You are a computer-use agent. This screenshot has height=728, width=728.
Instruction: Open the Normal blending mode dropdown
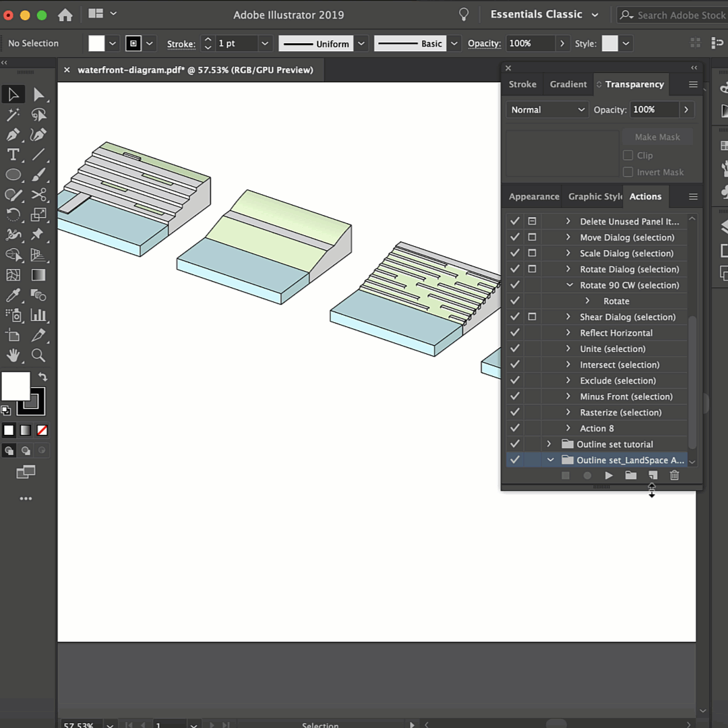[547, 110]
